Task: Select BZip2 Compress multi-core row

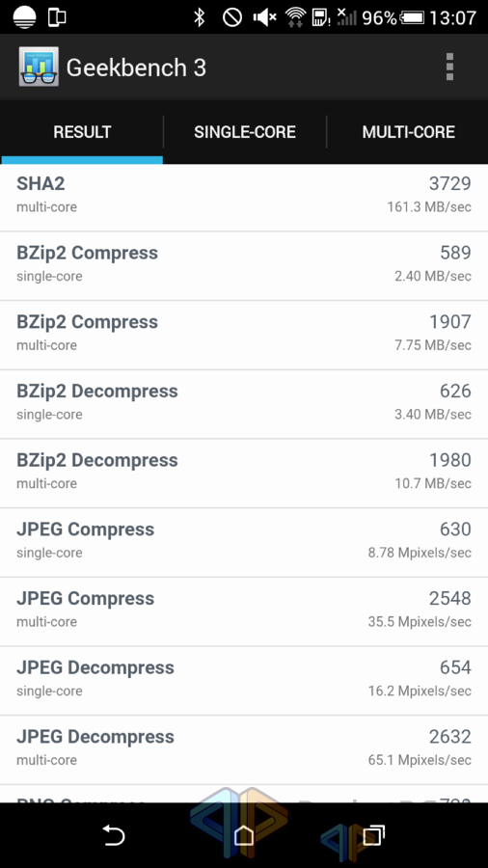Action: 244,336
